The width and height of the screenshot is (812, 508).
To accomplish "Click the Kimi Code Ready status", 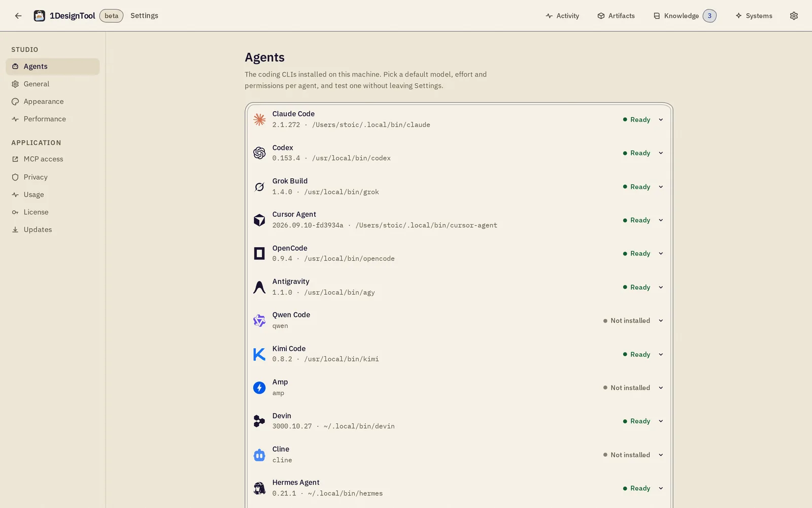I will point(636,355).
